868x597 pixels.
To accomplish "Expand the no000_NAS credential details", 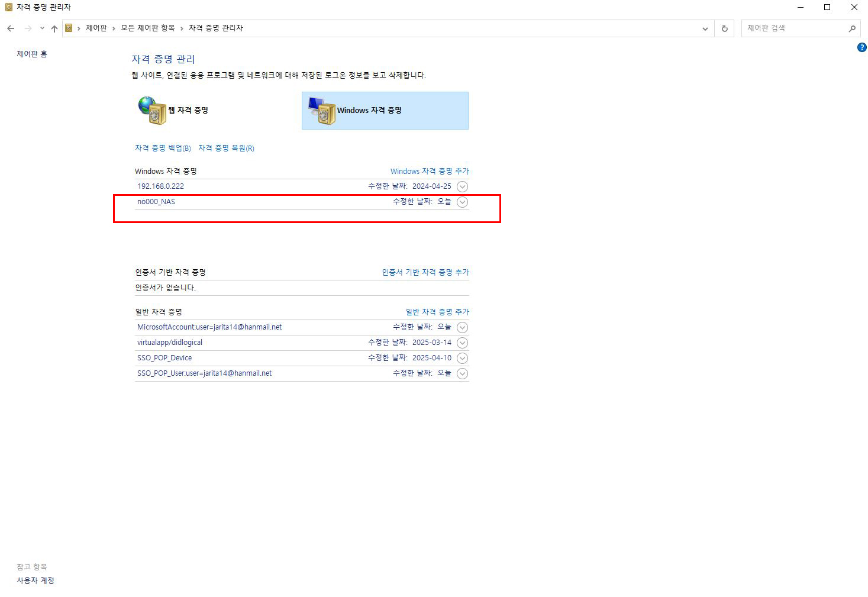I will click(463, 202).
